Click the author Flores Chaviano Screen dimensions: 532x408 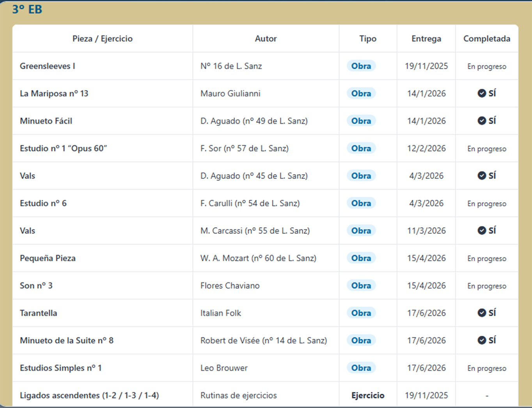(x=230, y=285)
